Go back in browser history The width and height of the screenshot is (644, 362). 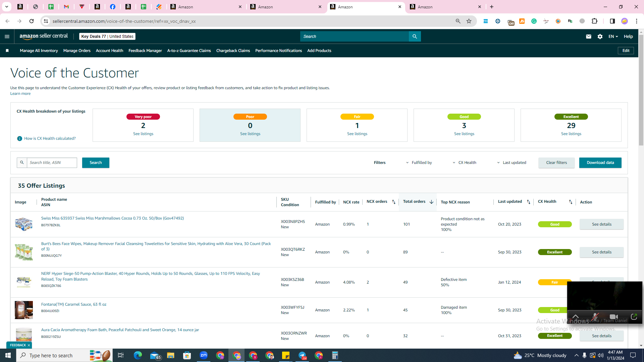tap(7, 21)
